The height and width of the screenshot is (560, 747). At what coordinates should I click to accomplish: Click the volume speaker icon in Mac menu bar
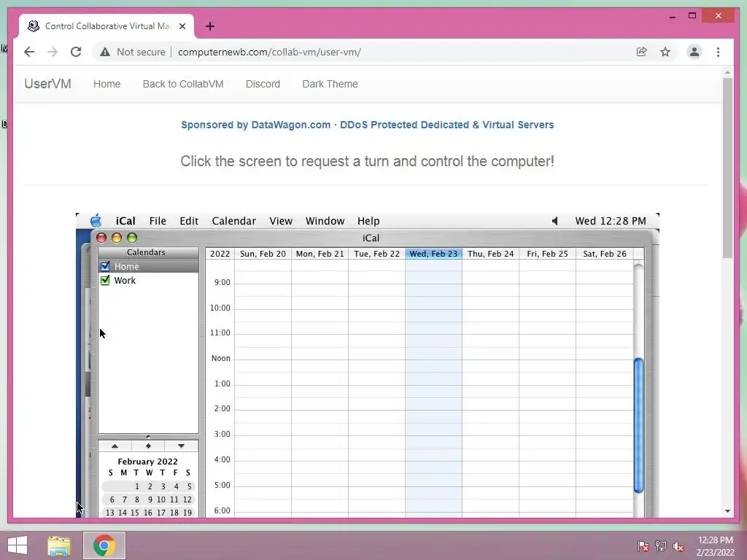(x=555, y=221)
